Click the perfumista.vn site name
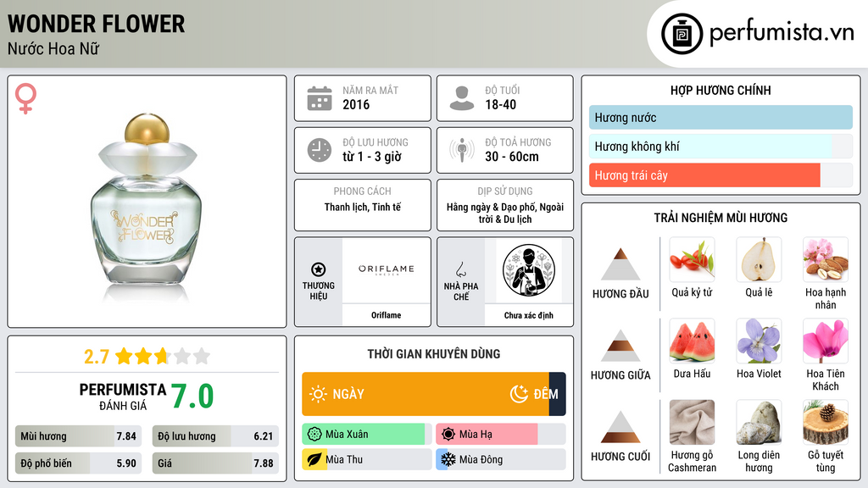This screenshot has width=868, height=488. point(782,32)
